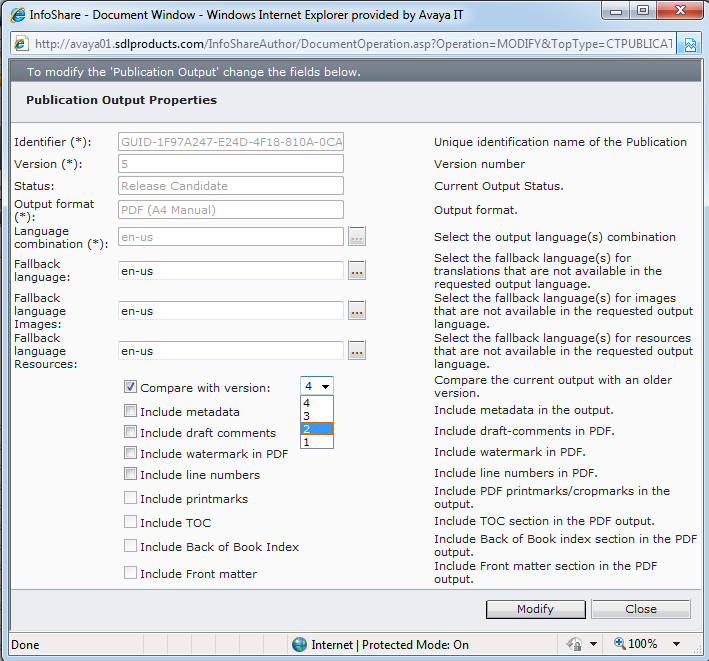Click the Fallback language input field
This screenshot has width=709, height=661.
pyautogui.click(x=231, y=271)
